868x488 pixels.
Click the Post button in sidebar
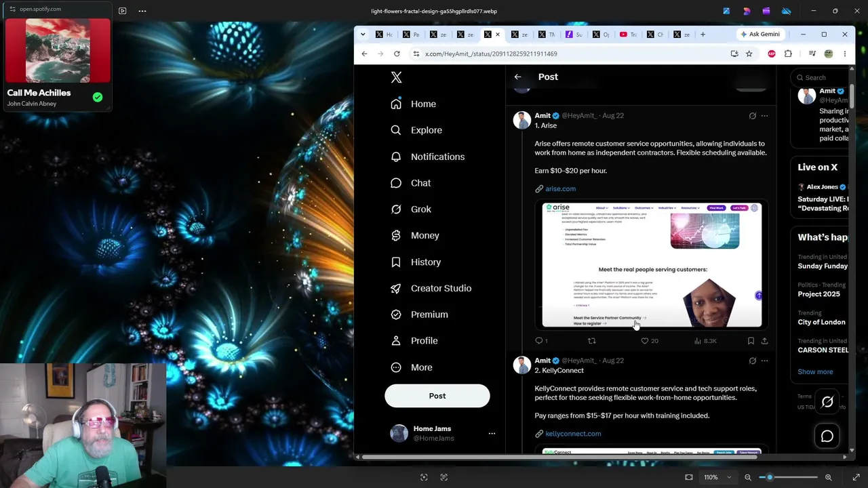coord(437,396)
